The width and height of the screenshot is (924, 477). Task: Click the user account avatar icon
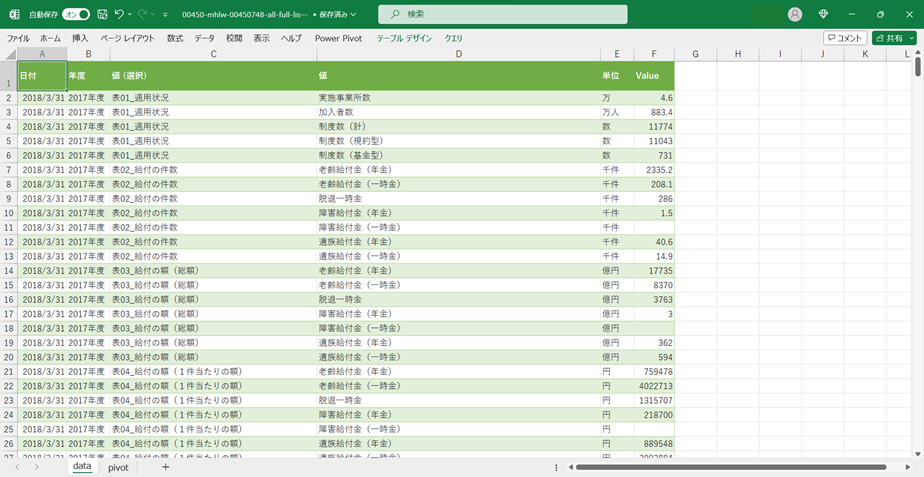click(795, 14)
